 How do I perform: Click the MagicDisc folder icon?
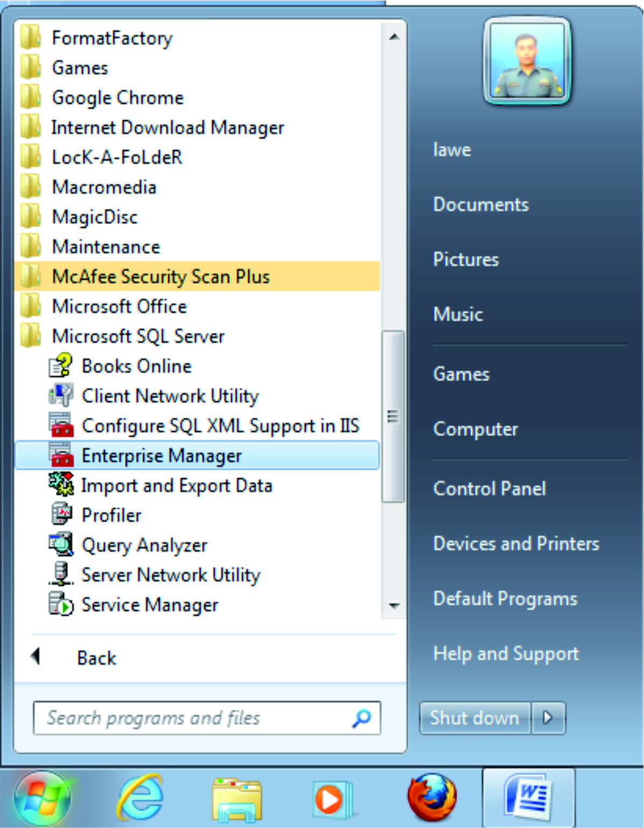[31, 216]
